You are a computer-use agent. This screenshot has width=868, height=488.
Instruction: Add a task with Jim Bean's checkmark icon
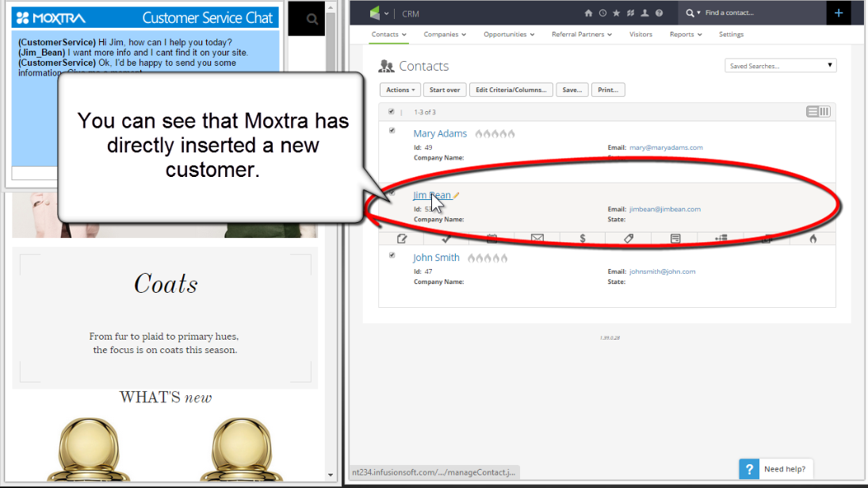pos(446,239)
